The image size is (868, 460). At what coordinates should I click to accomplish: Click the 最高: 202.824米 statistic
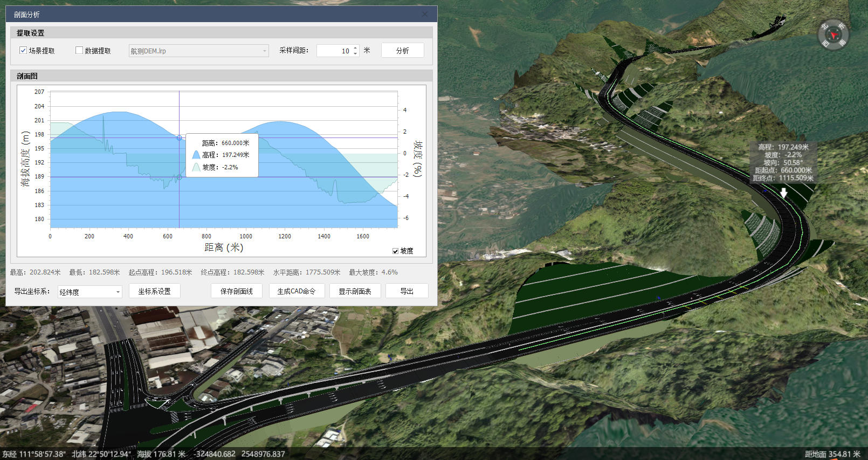click(35, 272)
